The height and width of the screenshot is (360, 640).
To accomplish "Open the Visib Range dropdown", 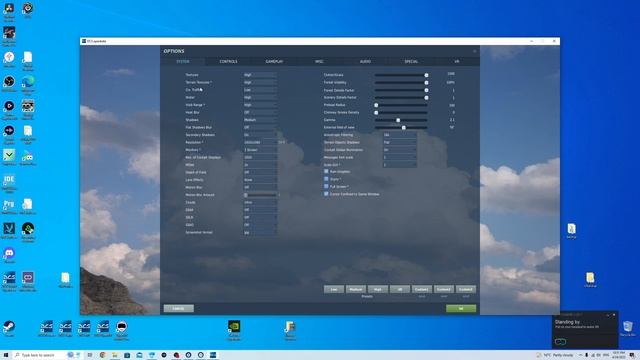I will (x=260, y=105).
